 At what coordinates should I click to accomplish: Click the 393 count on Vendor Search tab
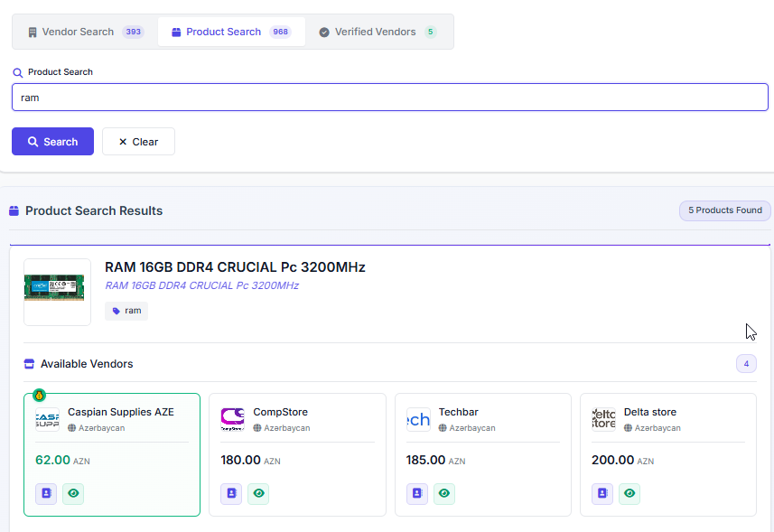pos(133,33)
